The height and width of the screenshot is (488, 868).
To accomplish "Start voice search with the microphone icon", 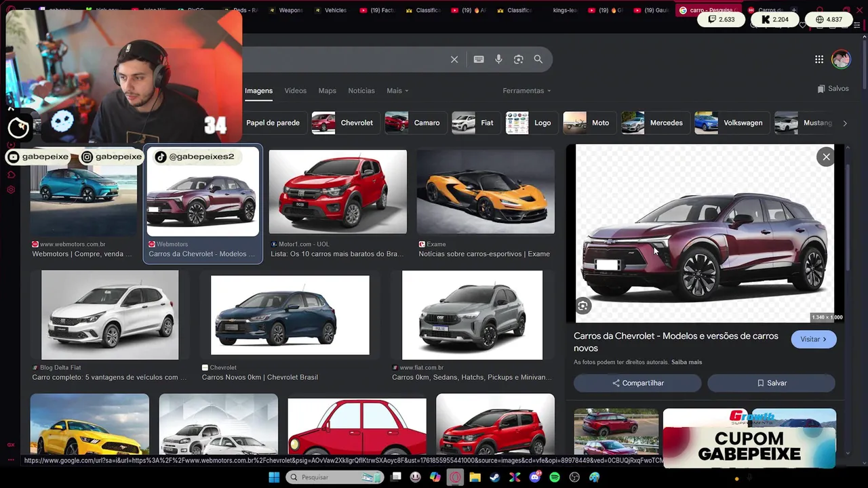I will click(498, 60).
